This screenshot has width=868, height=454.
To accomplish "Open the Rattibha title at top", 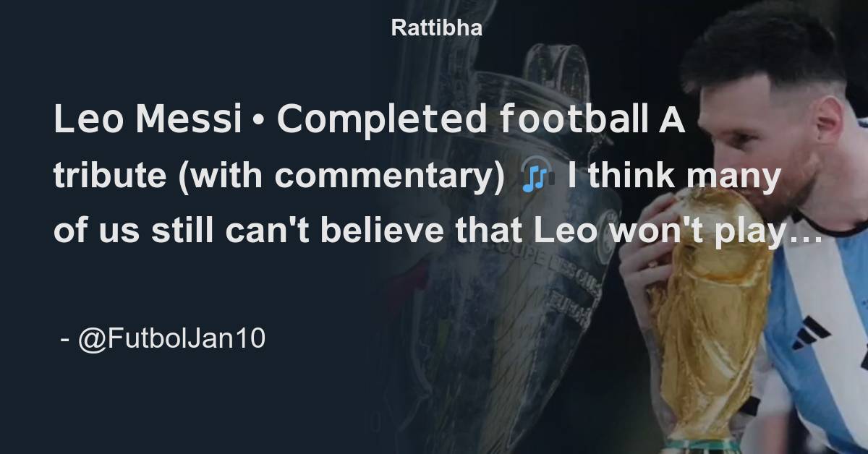I will pyautogui.click(x=437, y=28).
